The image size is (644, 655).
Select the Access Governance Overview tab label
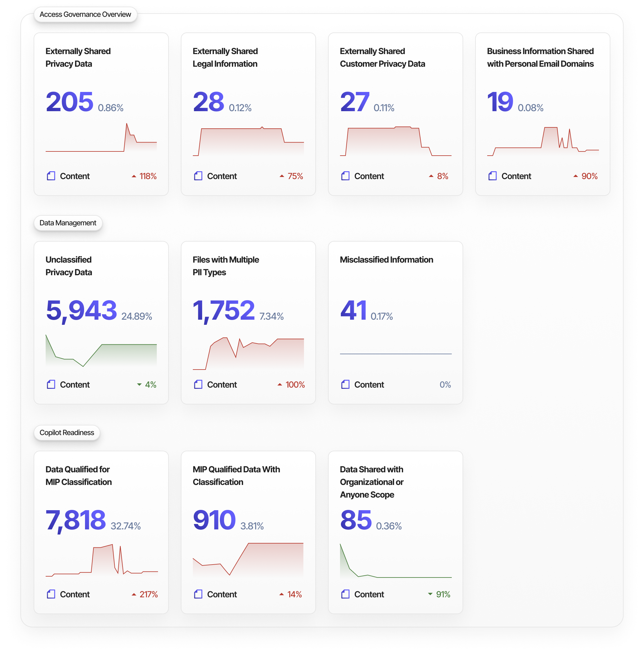pos(85,14)
